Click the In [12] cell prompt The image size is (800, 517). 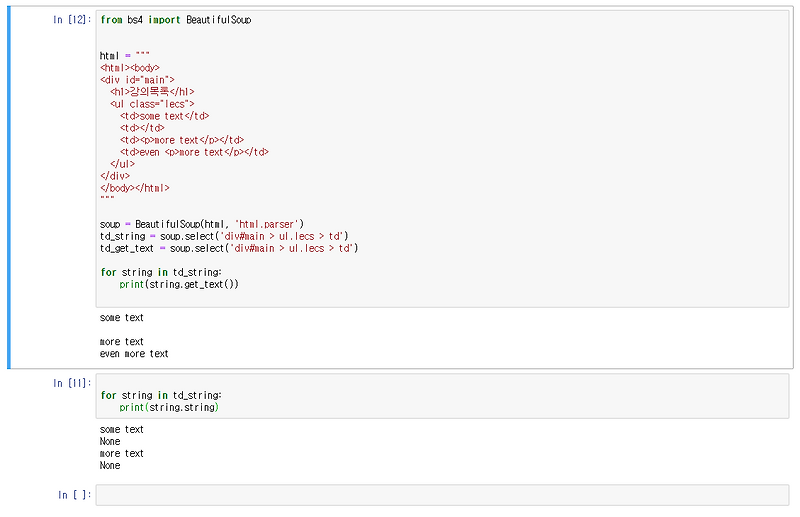coord(72,20)
